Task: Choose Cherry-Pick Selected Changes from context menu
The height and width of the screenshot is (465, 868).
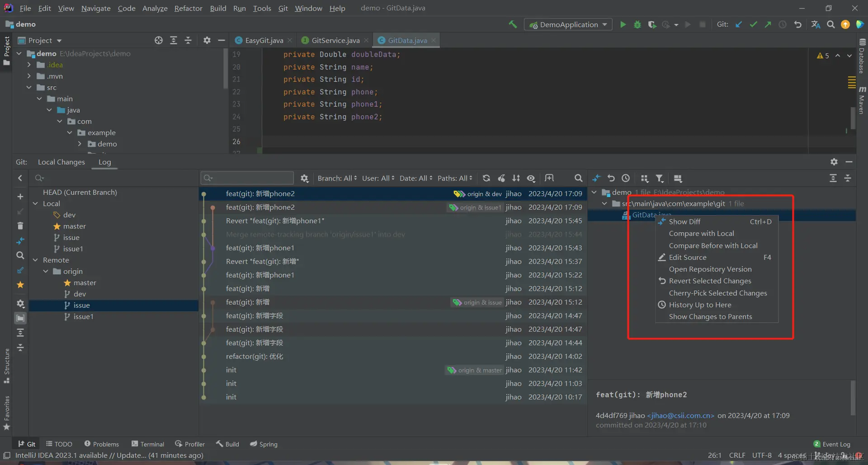Action: 717,293
